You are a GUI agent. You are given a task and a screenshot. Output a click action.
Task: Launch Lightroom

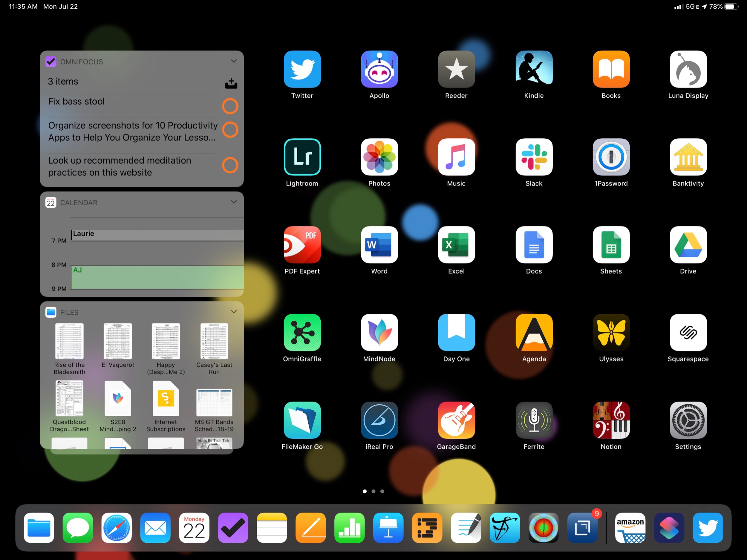302,157
